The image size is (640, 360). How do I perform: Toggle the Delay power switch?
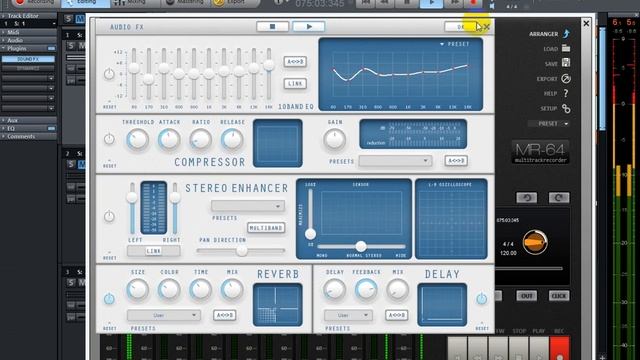click(482, 299)
